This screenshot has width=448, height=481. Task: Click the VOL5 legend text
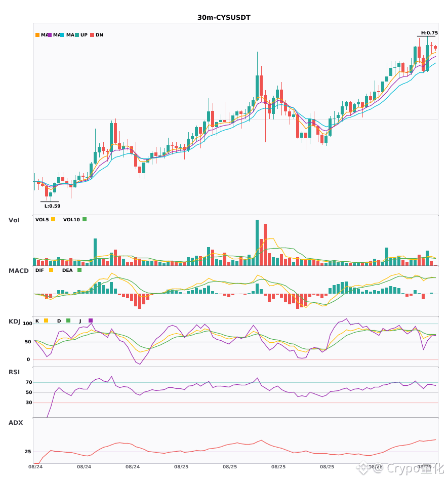(42, 220)
